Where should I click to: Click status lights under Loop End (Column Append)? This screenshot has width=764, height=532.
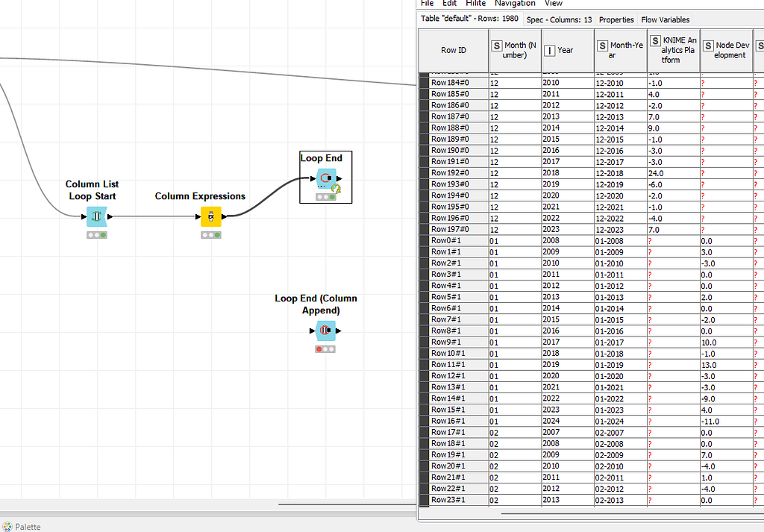325,348
